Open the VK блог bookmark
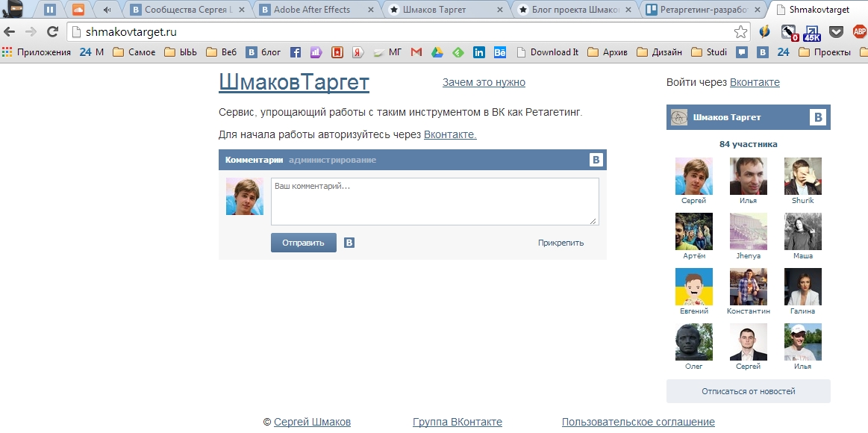Screen dimensions: 868x433 [x=263, y=52]
